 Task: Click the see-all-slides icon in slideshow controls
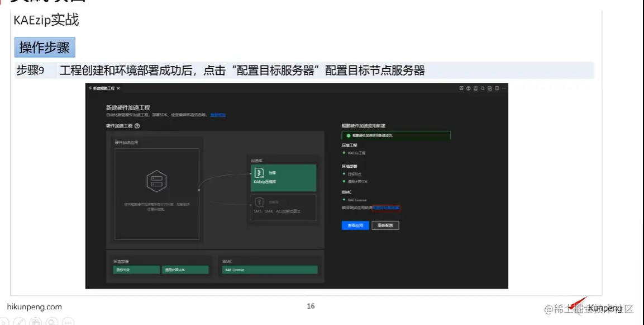(x=36, y=322)
